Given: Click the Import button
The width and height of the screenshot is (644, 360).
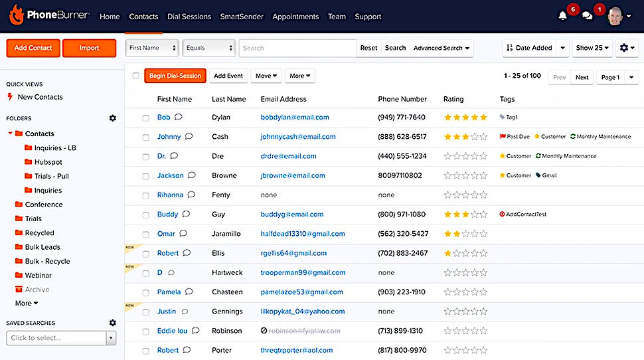Looking at the screenshot, I should tap(89, 48).
